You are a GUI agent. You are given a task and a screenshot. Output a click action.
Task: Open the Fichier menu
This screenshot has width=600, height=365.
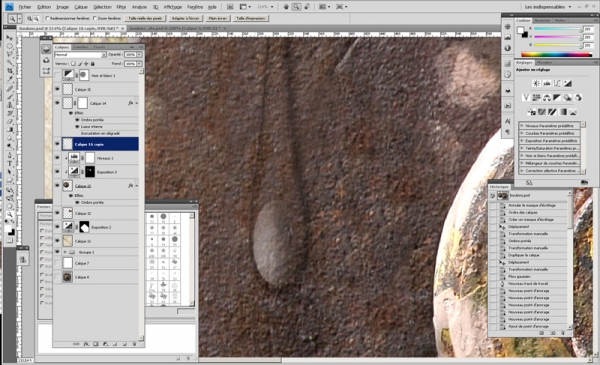25,7
